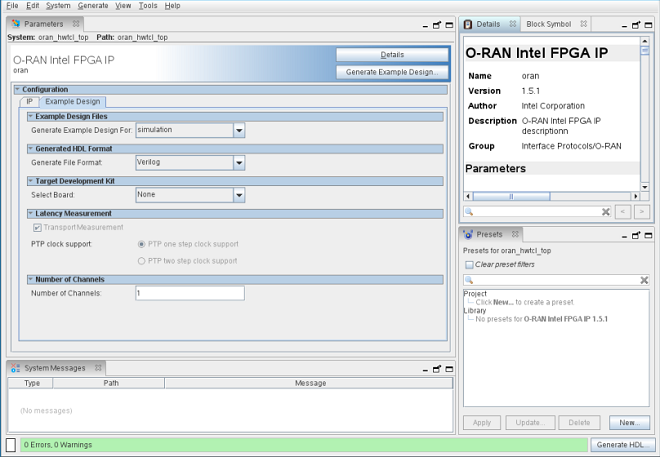Close the Details tab with its X icon
660x457 pixels.
click(x=512, y=24)
